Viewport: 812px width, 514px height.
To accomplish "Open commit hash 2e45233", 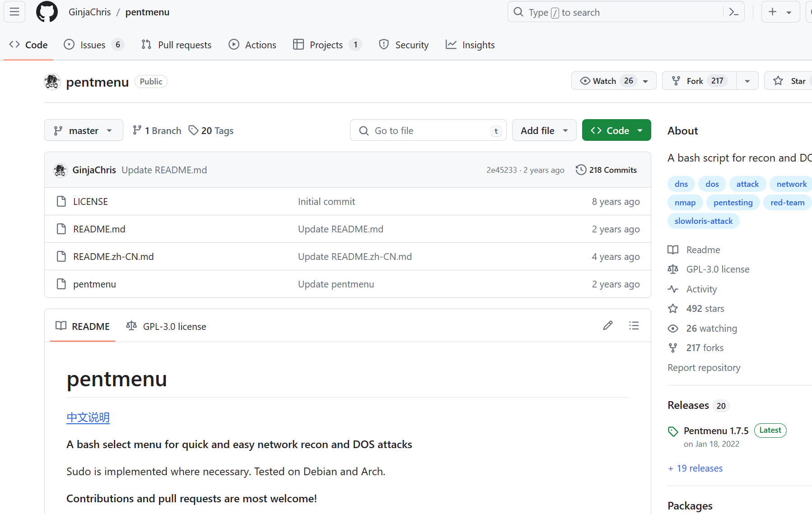I will point(502,170).
